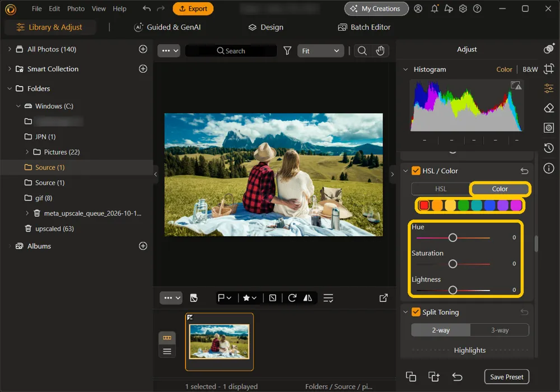Expand the All Photos tree
The width and height of the screenshot is (560, 392).
pos(10,49)
